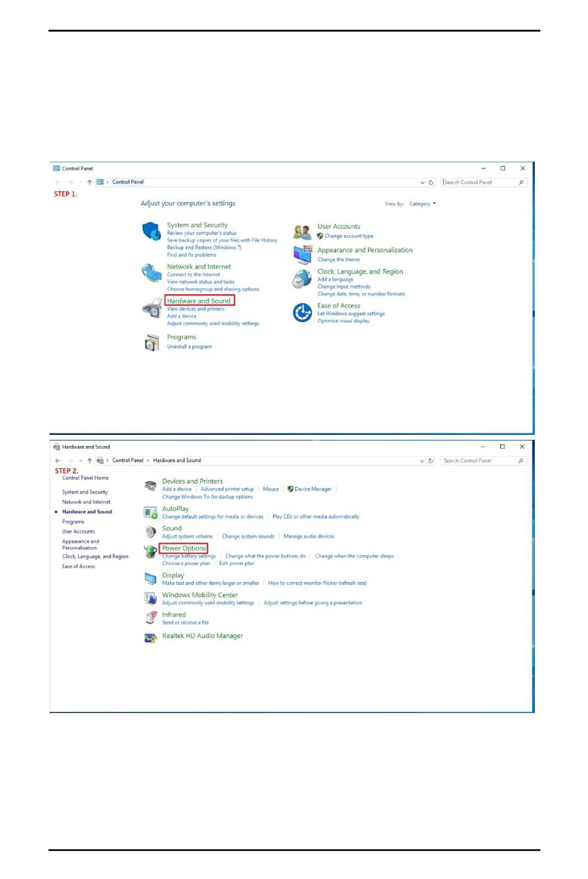This screenshot has width=588, height=879.
Task: Click the Programs category icon
Action: click(x=152, y=342)
